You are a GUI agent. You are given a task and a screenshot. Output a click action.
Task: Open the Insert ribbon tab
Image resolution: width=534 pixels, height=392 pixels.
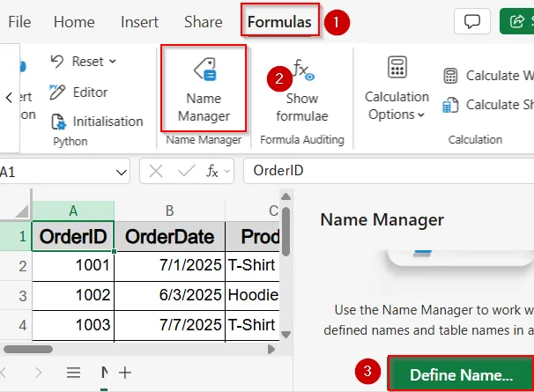[x=139, y=22]
